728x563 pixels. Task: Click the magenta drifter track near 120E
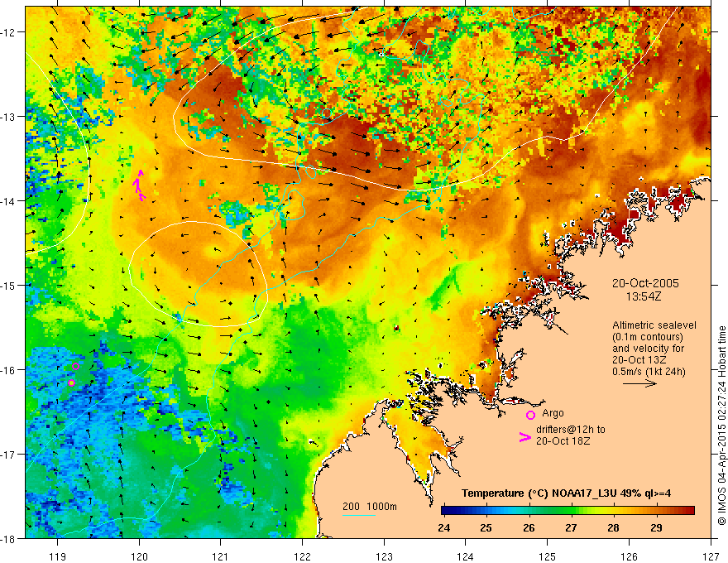pyautogui.click(x=139, y=185)
